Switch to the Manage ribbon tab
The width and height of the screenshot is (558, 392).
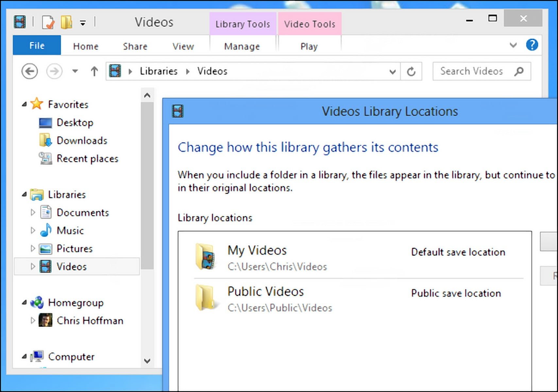pyautogui.click(x=242, y=46)
